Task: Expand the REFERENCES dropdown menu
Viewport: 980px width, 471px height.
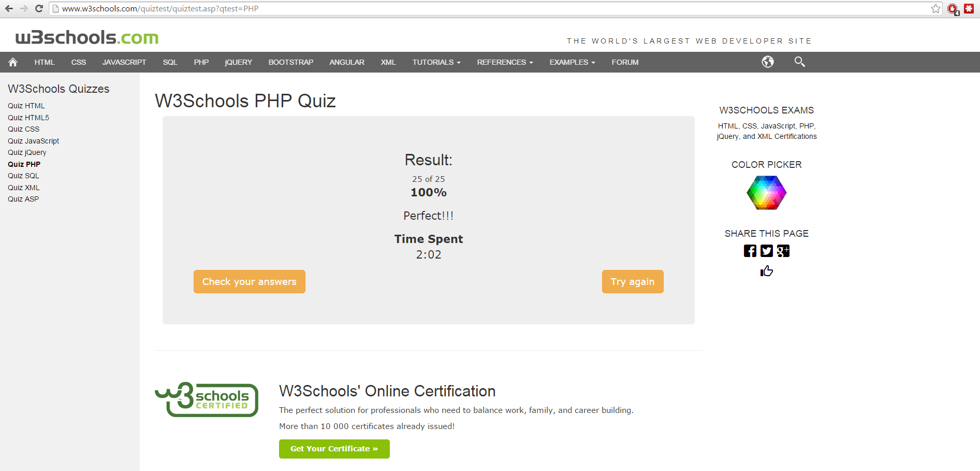Action: [505, 62]
